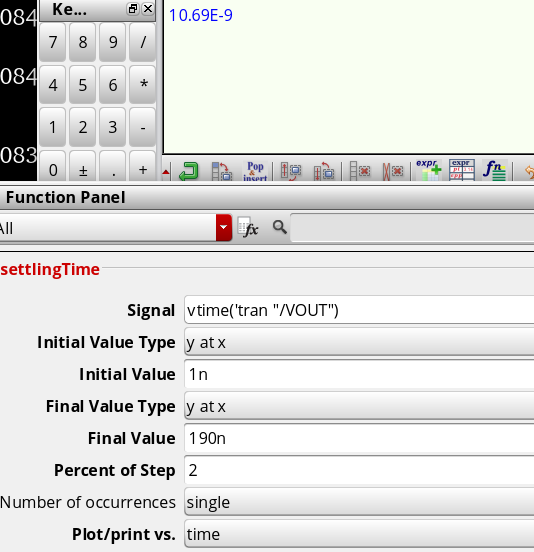
Task: Open the Plot/print vs. dropdown
Action: (x=359, y=534)
